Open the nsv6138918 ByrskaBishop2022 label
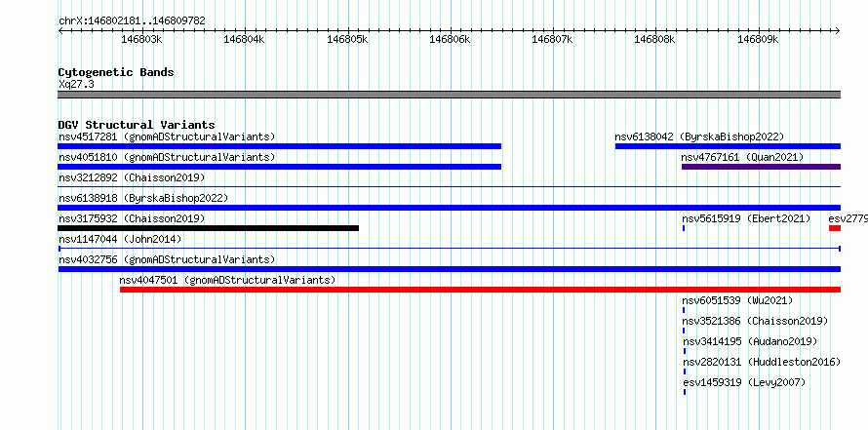The image size is (868, 430). pyautogui.click(x=143, y=198)
